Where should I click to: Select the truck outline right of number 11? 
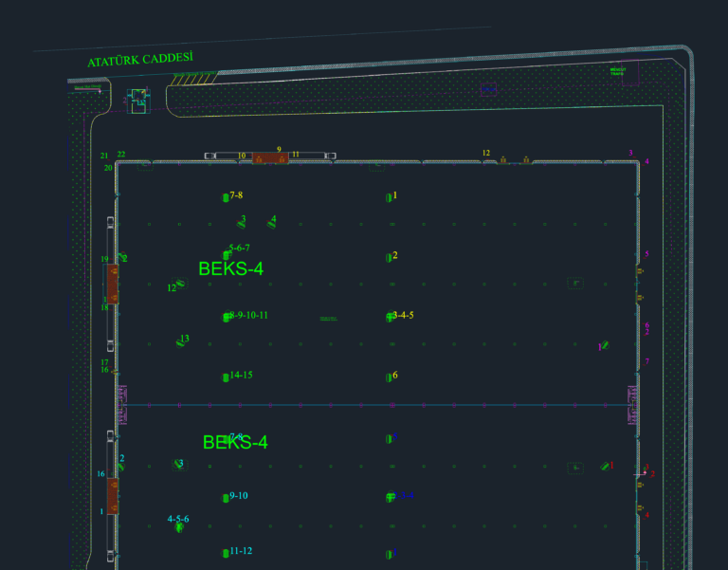331,156
